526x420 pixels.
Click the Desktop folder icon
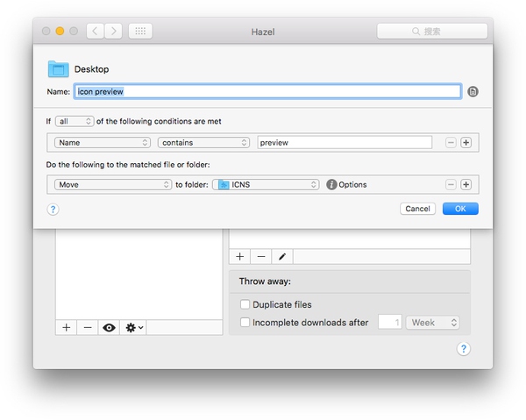pyautogui.click(x=59, y=69)
